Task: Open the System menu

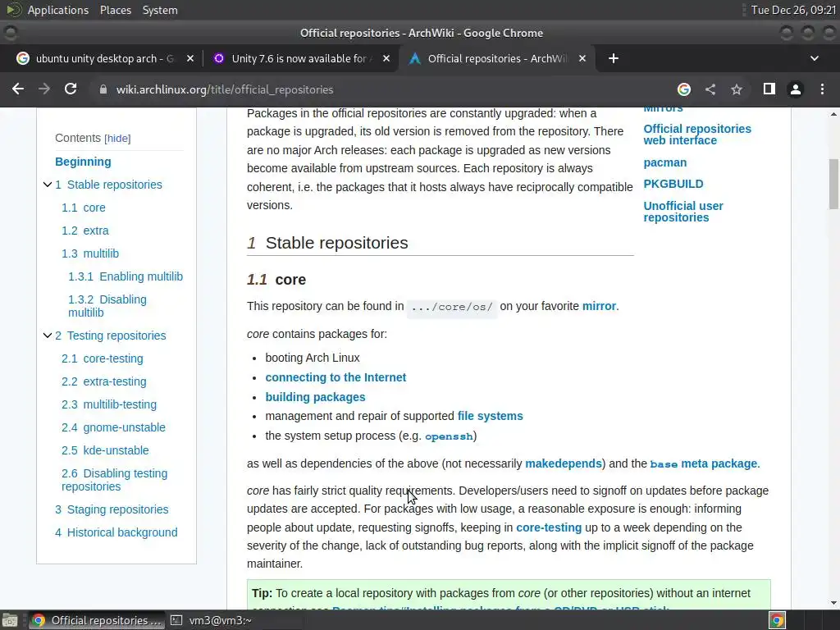Action: click(160, 10)
